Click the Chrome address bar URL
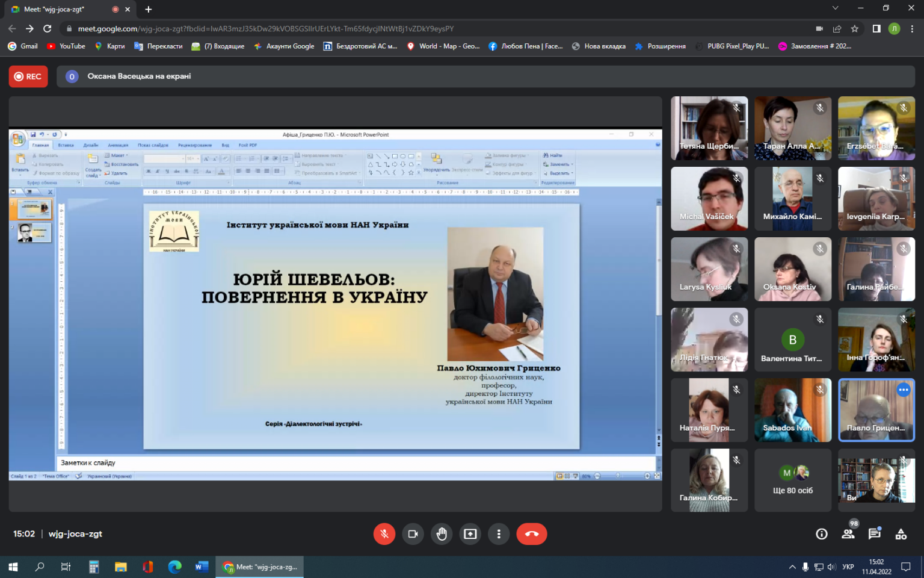This screenshot has width=924, height=578. (x=266, y=28)
